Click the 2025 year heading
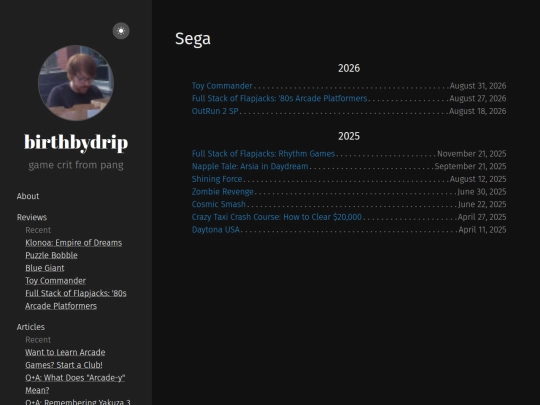Viewport: 540px width, 405px height. click(349, 136)
